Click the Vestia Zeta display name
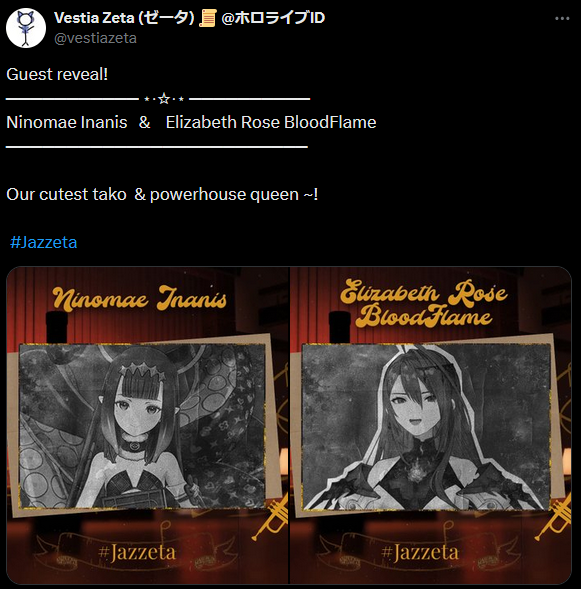Image resolution: width=581 pixels, height=589 pixels. point(124,18)
